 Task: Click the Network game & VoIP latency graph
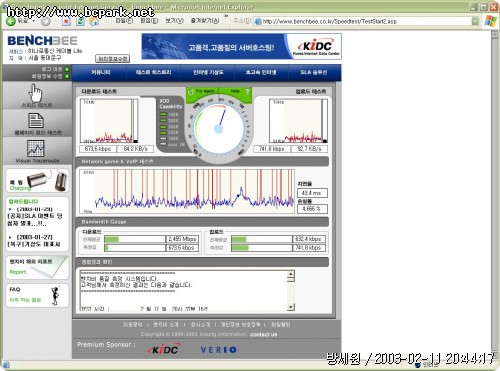point(187,191)
